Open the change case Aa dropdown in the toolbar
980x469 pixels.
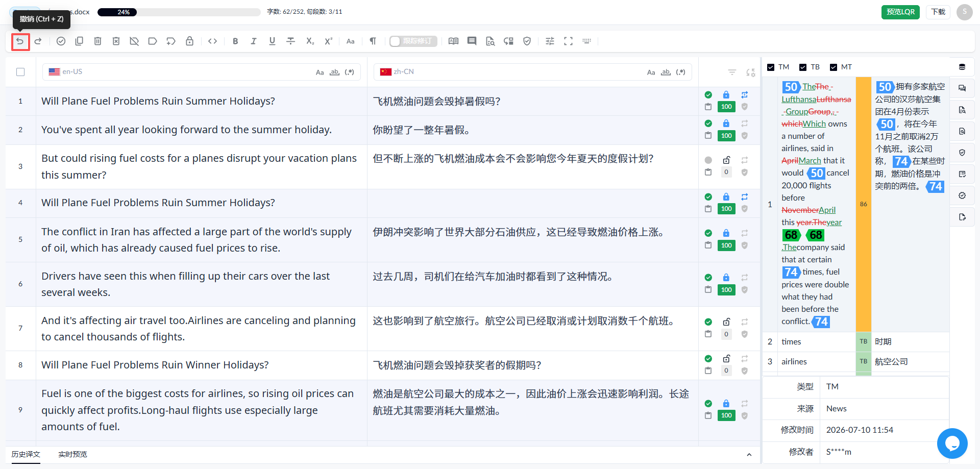(x=350, y=41)
